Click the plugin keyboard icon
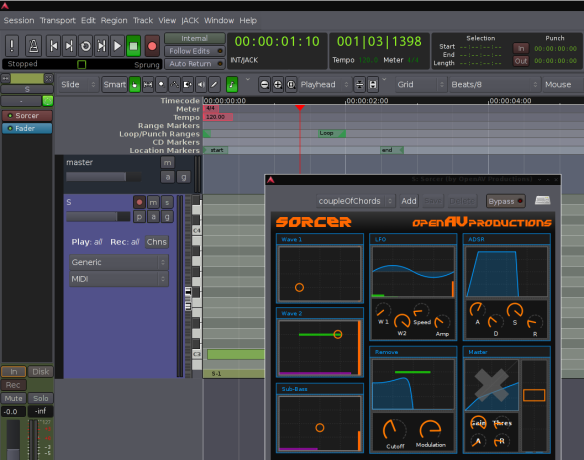Image resolution: width=584 pixels, height=460 pixels. pos(542,201)
